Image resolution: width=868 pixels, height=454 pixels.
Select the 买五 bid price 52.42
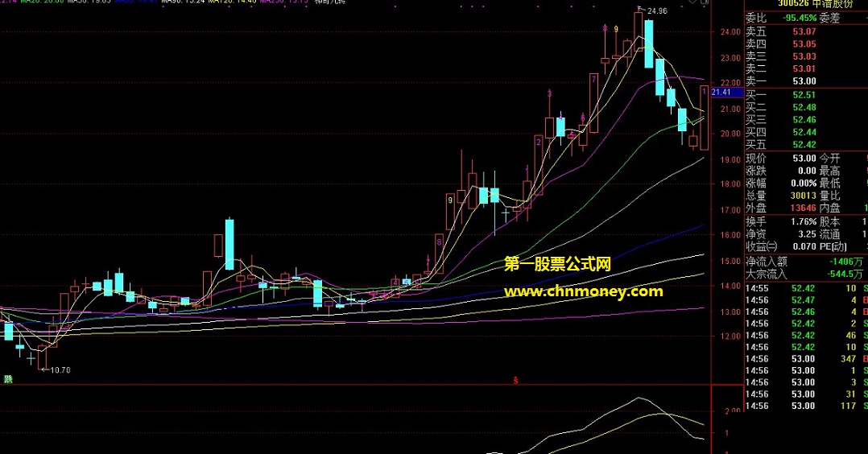coord(804,145)
